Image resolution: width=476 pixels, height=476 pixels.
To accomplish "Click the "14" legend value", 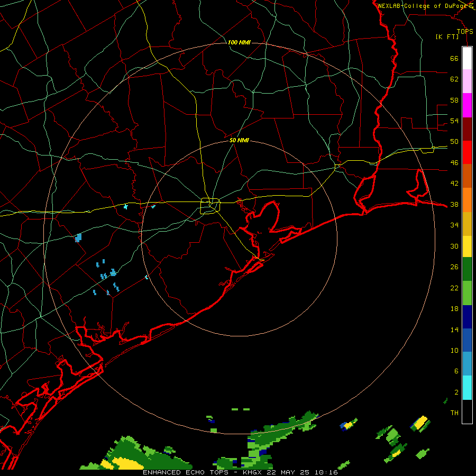I will click(454, 329).
